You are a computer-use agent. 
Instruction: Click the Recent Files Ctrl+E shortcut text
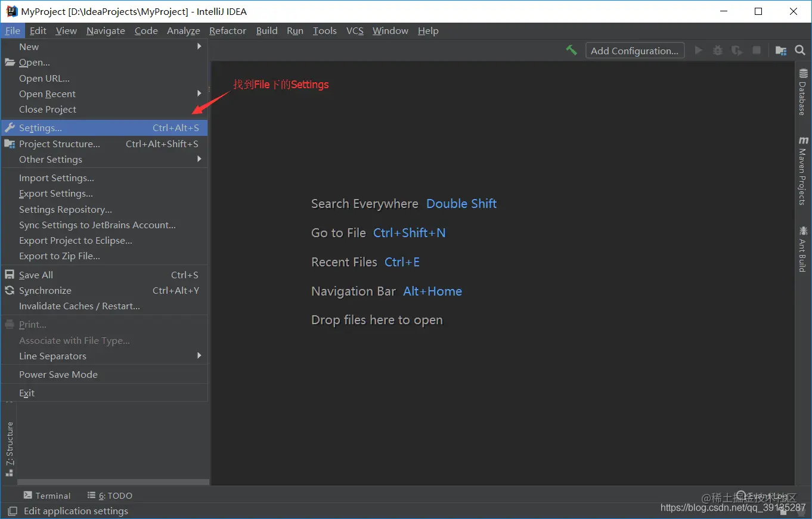click(x=402, y=262)
